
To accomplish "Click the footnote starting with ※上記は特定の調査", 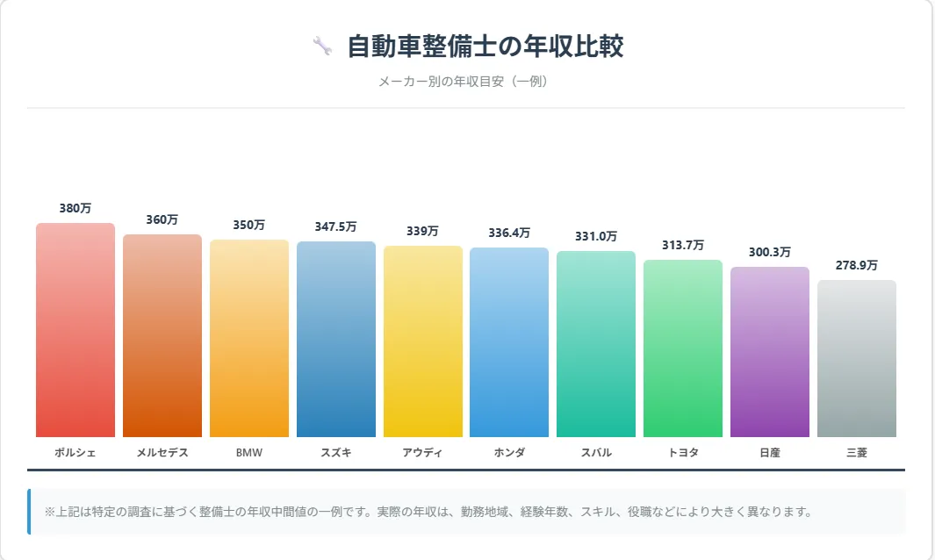I will [428, 512].
